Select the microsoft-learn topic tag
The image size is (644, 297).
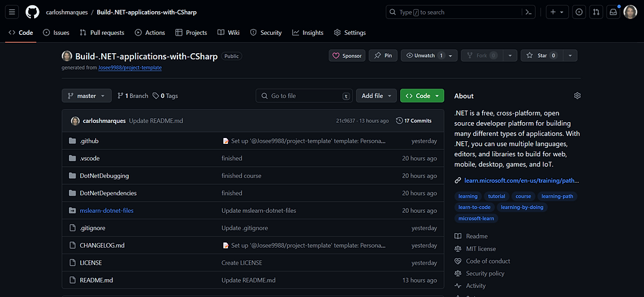[x=476, y=219]
